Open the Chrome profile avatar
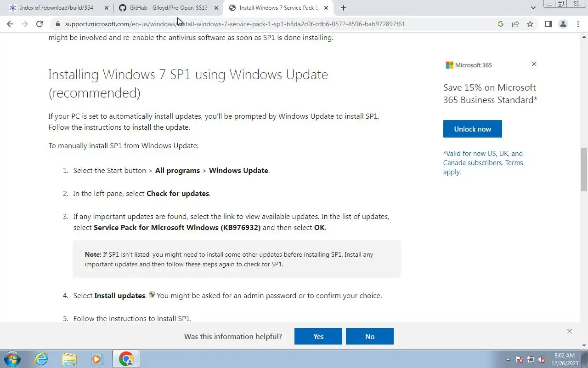The width and height of the screenshot is (588, 368). pyautogui.click(x=563, y=24)
